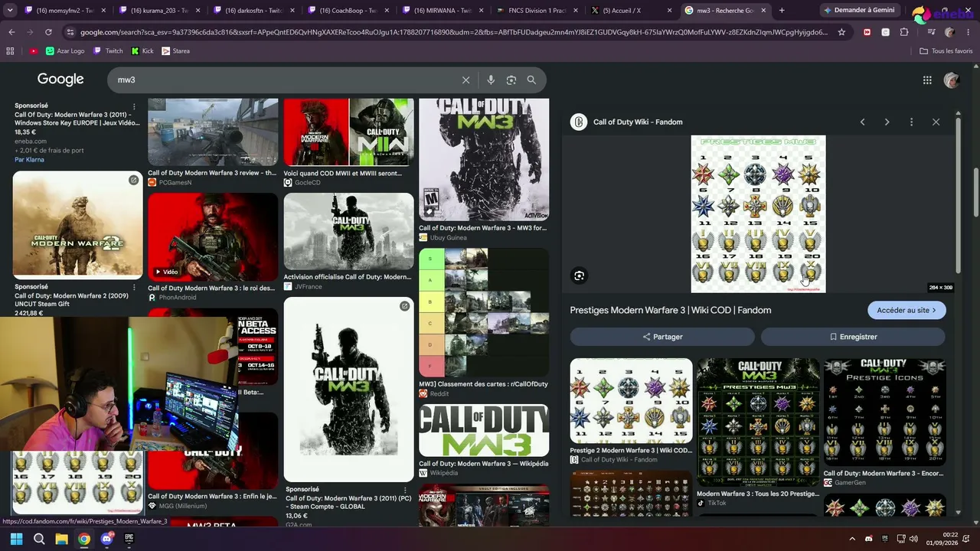
Task: Save the image with Enregistrer
Action: 853,337
